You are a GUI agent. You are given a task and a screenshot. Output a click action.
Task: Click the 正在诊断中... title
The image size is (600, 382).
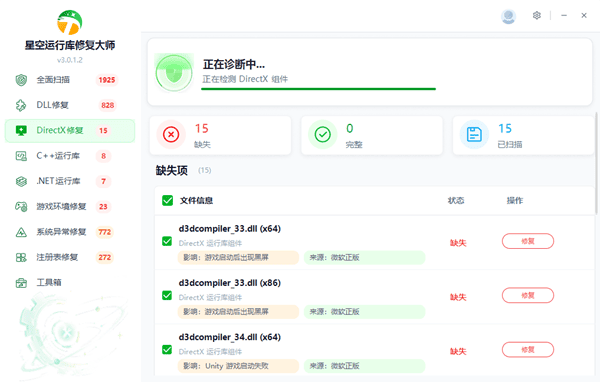(x=234, y=64)
